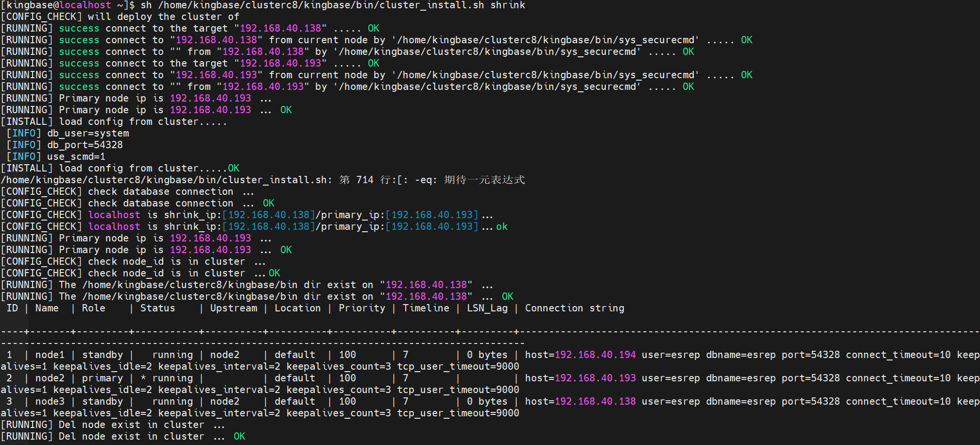This screenshot has width=980, height=445.
Task: Click the db_user=system info line
Action: pos(88,134)
